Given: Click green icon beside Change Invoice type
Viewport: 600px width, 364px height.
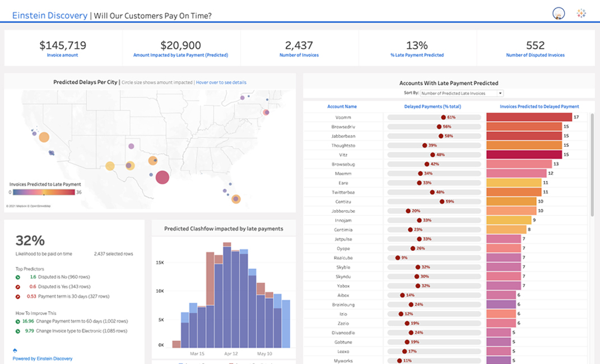Looking at the screenshot, I should point(18,331).
